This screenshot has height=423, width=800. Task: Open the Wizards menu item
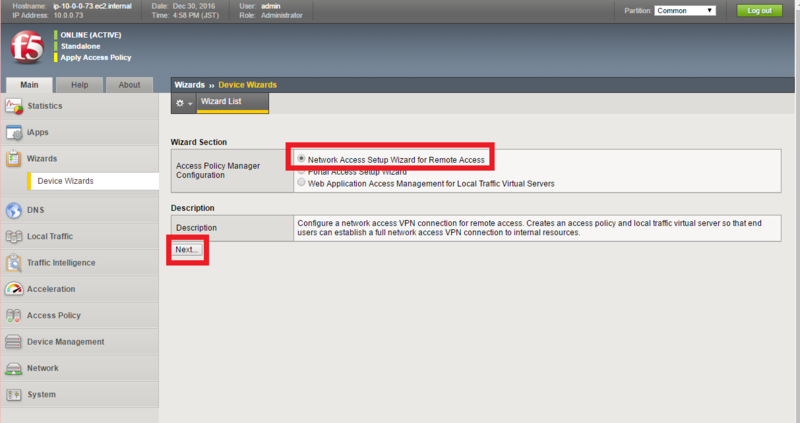[80, 159]
